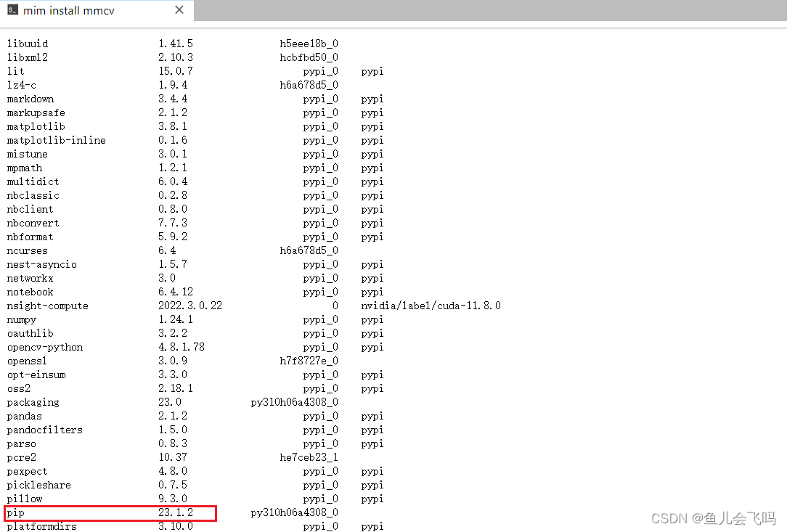Click the packaging build string py310h06a4308_0
The image size is (787, 532).
[294, 402]
